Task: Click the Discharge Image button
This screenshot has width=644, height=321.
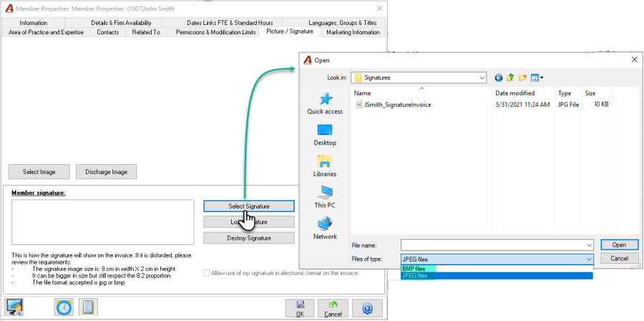Action: tap(106, 172)
